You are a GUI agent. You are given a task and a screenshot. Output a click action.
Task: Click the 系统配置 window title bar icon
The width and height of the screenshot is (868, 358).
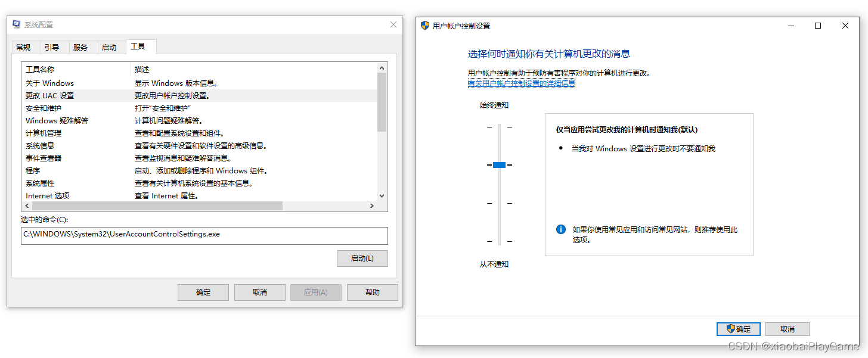coord(15,24)
